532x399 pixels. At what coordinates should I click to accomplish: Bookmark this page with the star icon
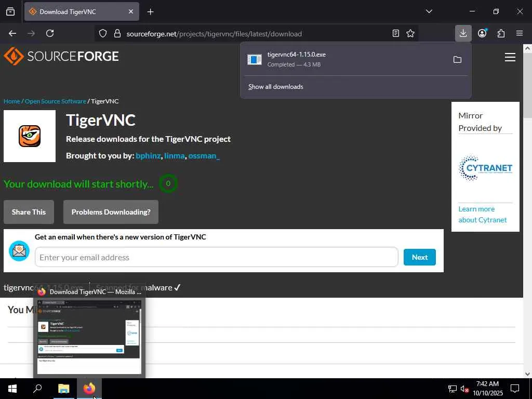click(410, 33)
